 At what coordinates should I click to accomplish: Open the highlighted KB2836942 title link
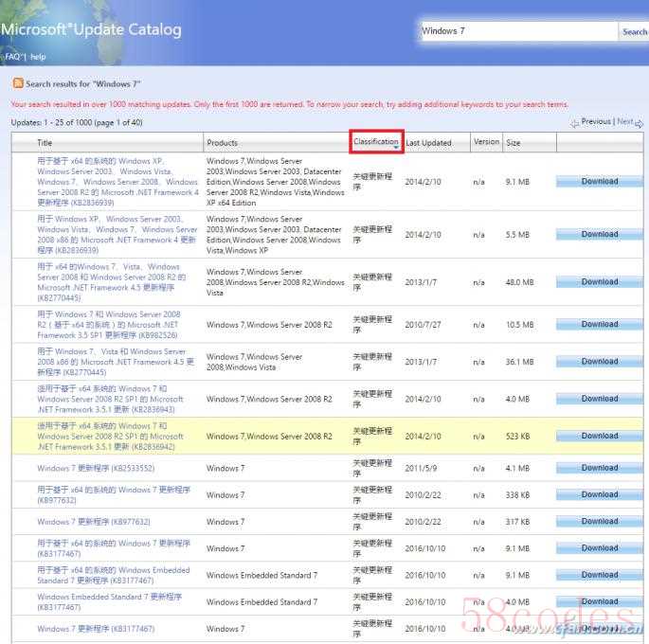(110, 436)
